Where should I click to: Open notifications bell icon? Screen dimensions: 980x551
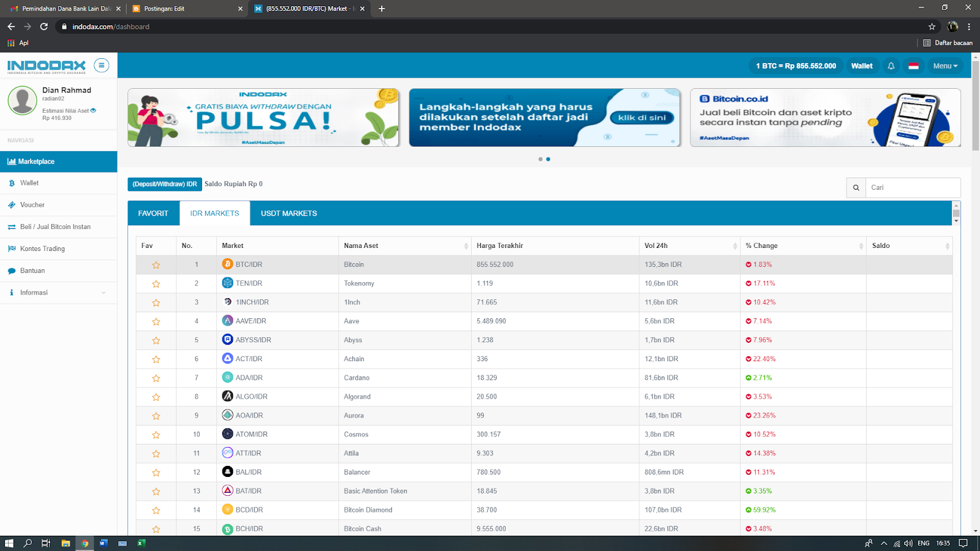click(891, 66)
